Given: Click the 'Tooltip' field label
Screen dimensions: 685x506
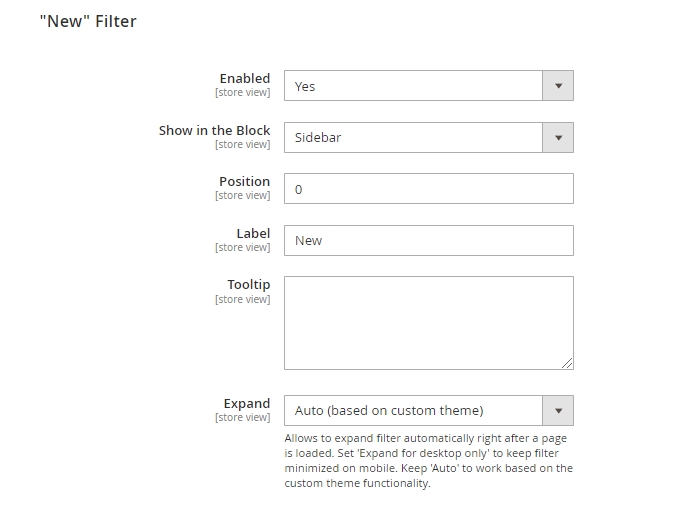Looking at the screenshot, I should (248, 285).
